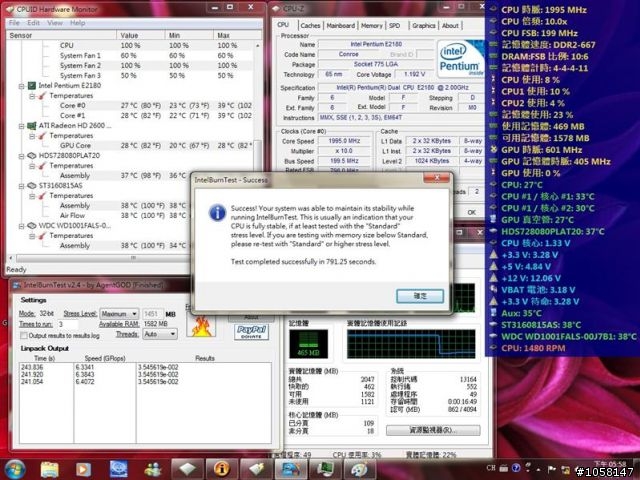
Task: Open Resource Monitor 資源監視器 button
Action: [433, 430]
